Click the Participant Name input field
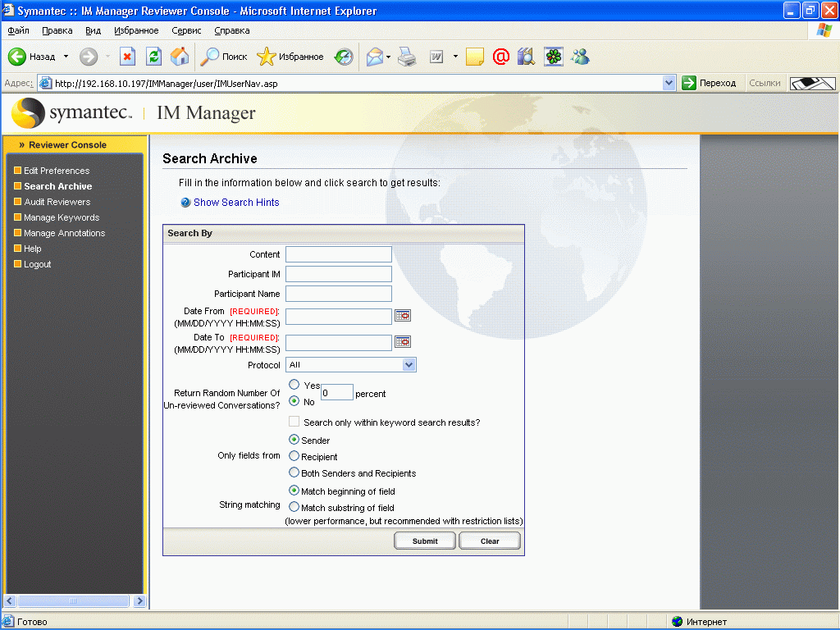The height and width of the screenshot is (630, 840). coord(339,294)
